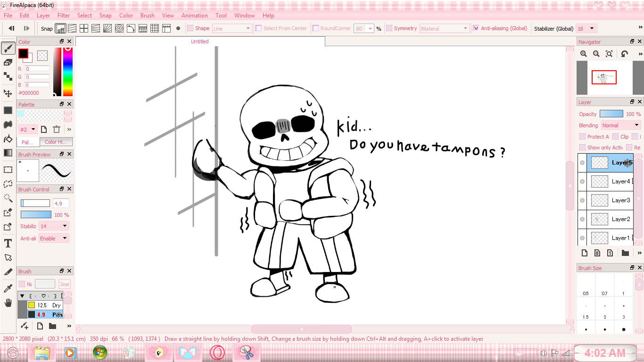This screenshot has height=362, width=644.
Task: Adjust the Layer Opacity slider
Action: (x=611, y=114)
